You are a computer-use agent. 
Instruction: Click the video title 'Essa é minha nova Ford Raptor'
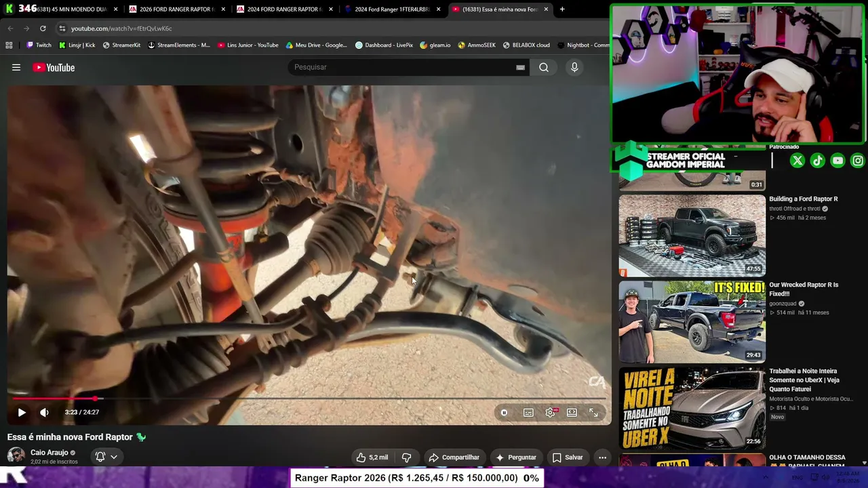[x=71, y=437]
